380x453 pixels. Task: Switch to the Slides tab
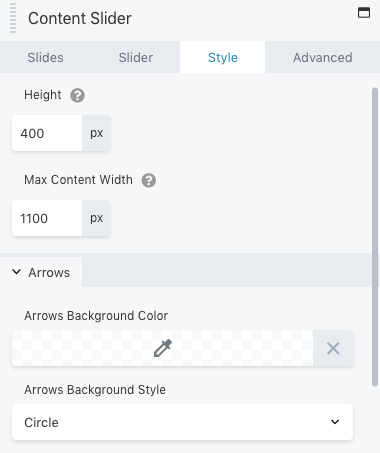pos(45,57)
